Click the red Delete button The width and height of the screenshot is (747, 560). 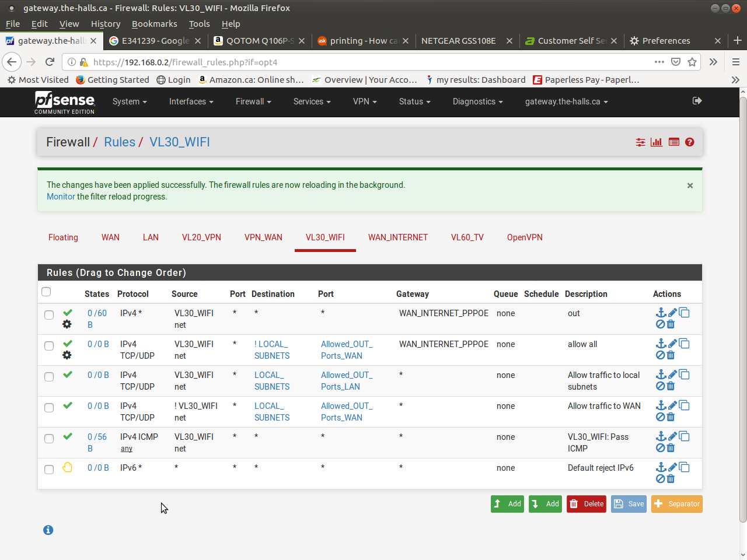(587, 504)
